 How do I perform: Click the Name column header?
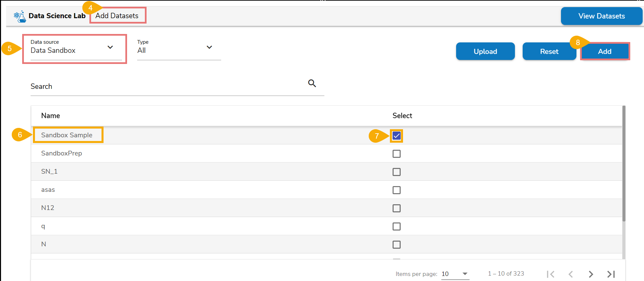pyautogui.click(x=51, y=116)
